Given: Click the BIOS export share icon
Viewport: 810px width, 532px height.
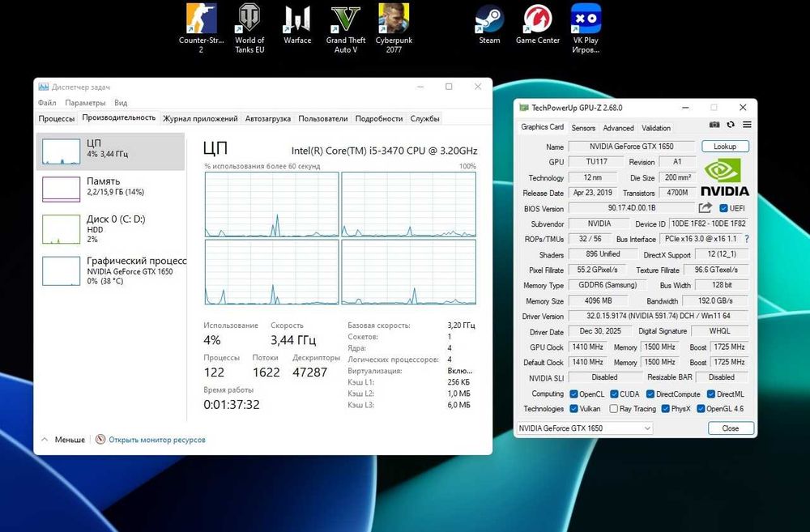Looking at the screenshot, I should (705, 208).
